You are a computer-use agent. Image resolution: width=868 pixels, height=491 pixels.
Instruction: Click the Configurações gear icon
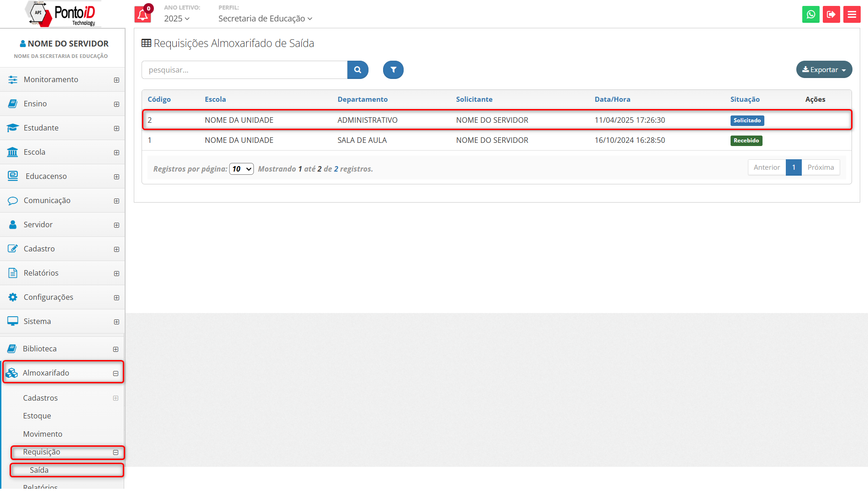[x=13, y=297]
